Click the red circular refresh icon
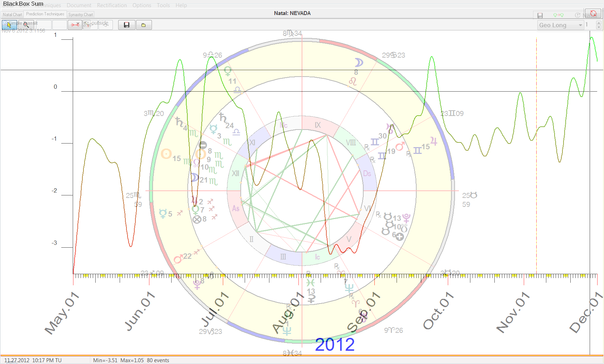604x364 pixels. tap(593, 14)
